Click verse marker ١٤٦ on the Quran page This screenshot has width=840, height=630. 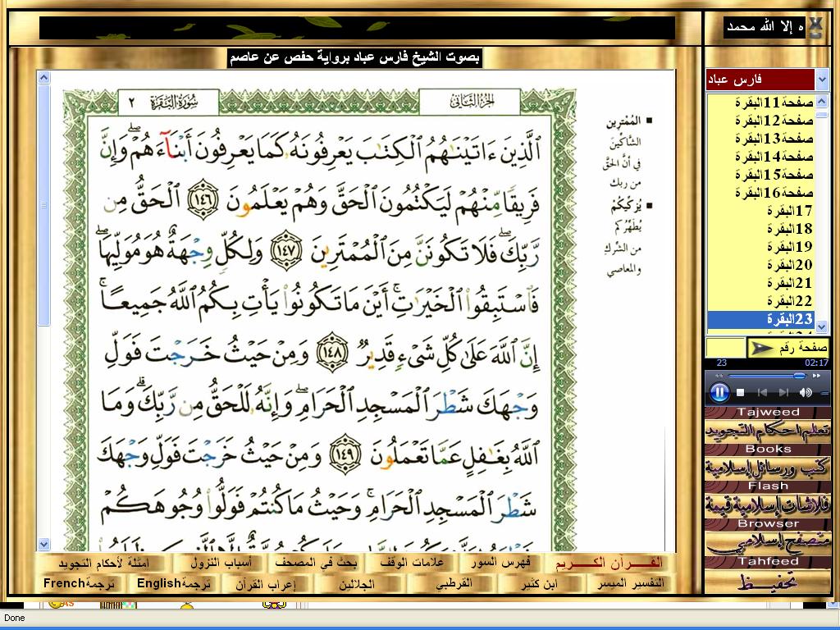pyautogui.click(x=203, y=200)
